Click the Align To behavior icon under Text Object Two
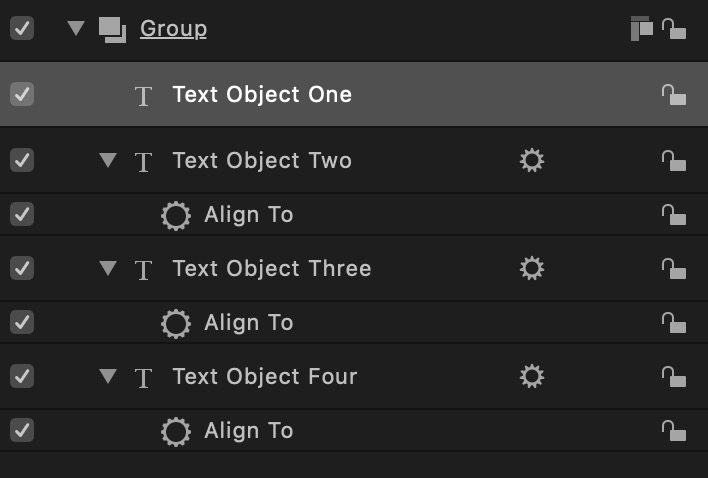 [x=176, y=215]
